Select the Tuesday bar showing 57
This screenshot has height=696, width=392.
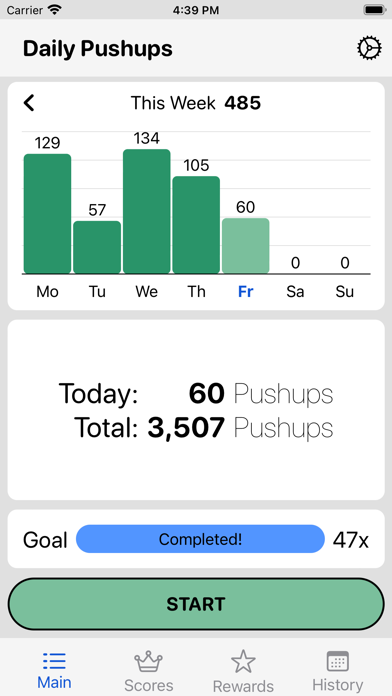97,247
